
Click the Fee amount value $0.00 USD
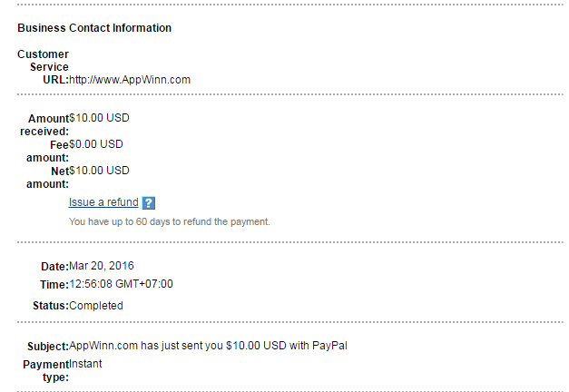[x=96, y=143]
